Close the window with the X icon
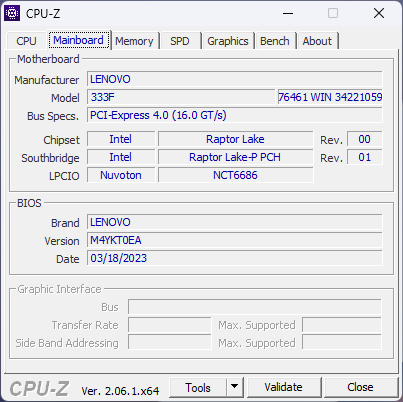The image size is (403, 402). 379,14
